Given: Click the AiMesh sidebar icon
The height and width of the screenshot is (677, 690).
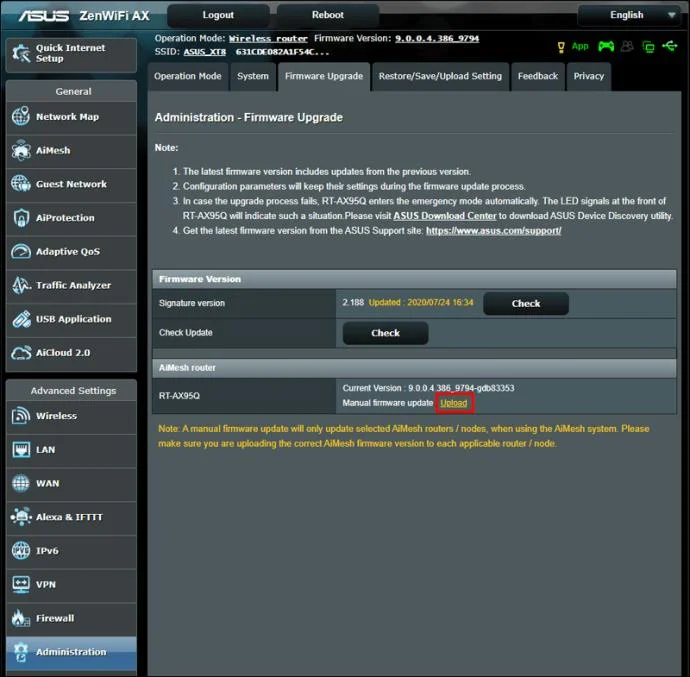Looking at the screenshot, I should click(x=21, y=150).
